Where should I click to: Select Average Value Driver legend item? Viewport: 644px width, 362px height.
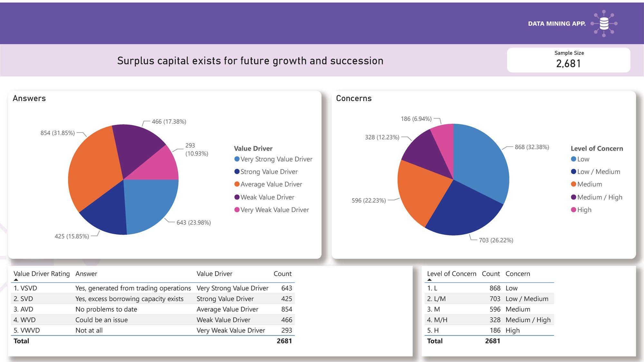pyautogui.click(x=271, y=184)
